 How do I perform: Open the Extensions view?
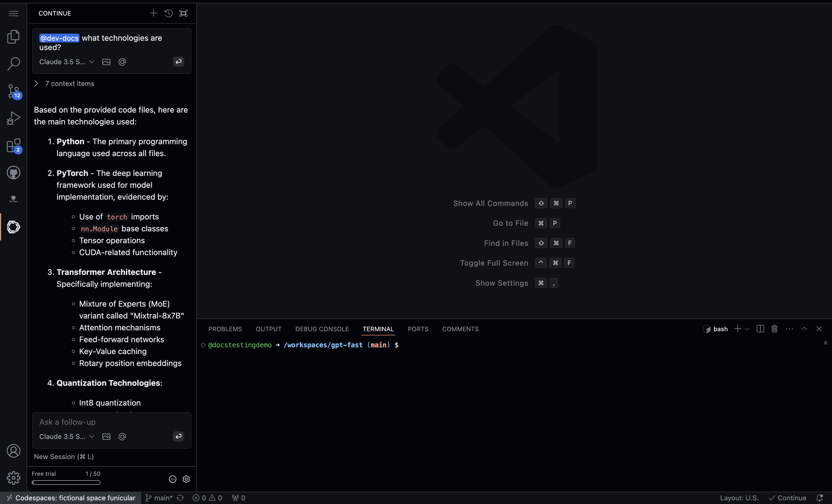pos(14,146)
